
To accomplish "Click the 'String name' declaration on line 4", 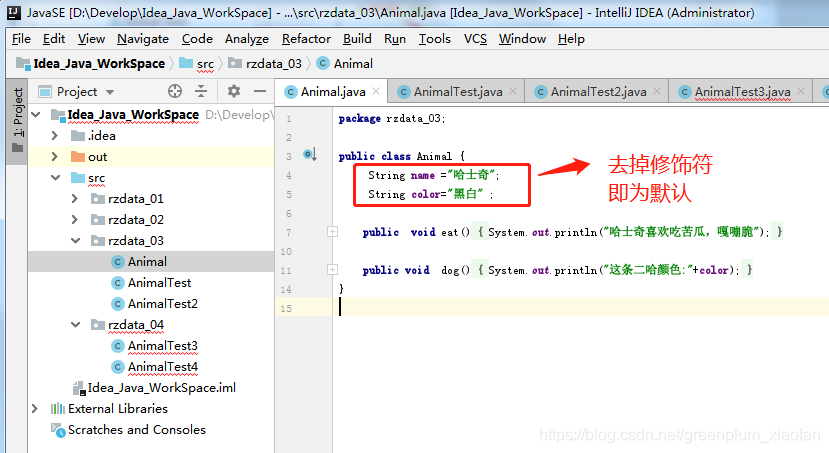I will (x=402, y=175).
